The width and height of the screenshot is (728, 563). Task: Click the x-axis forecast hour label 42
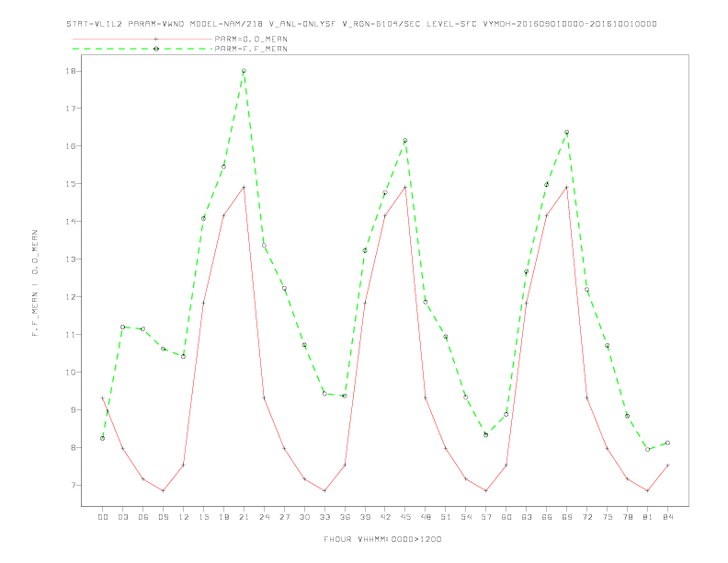(x=385, y=517)
